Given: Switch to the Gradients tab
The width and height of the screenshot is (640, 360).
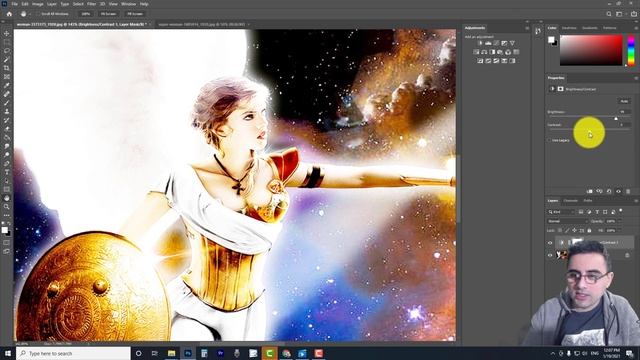Looking at the screenshot, I should [x=590, y=28].
